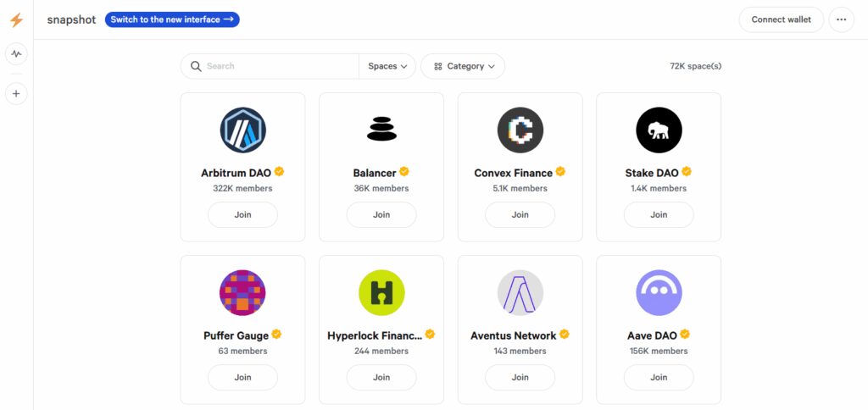Image resolution: width=868 pixels, height=410 pixels.
Task: Expand the Spaces dropdown
Action: pos(387,66)
